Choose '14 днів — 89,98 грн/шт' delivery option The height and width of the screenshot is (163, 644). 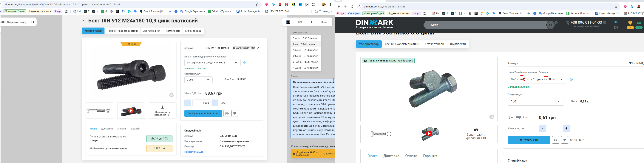306,50
